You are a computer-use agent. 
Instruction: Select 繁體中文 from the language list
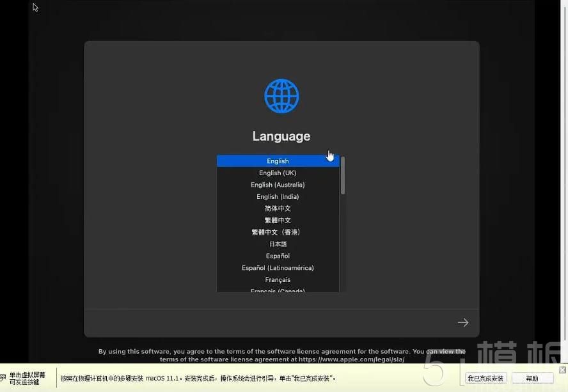[x=277, y=220]
